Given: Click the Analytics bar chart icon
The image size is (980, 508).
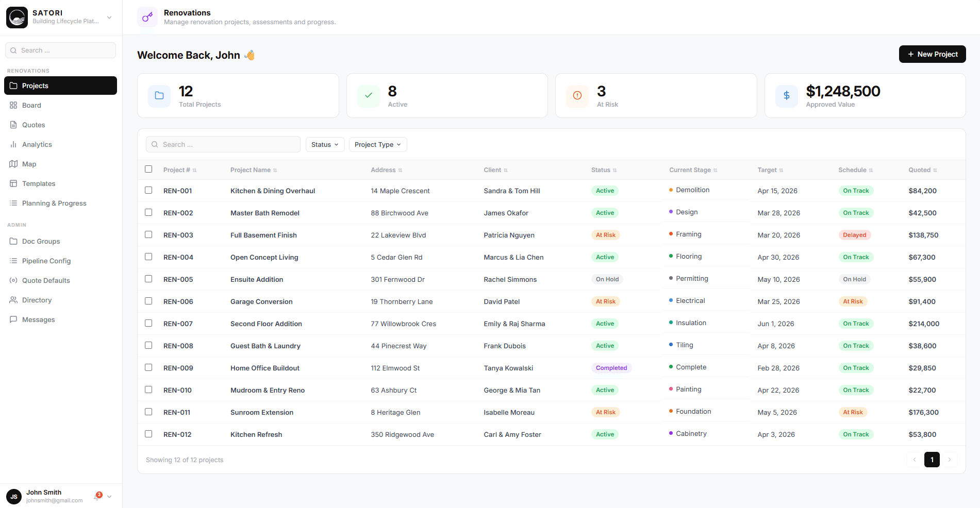Looking at the screenshot, I should [13, 144].
